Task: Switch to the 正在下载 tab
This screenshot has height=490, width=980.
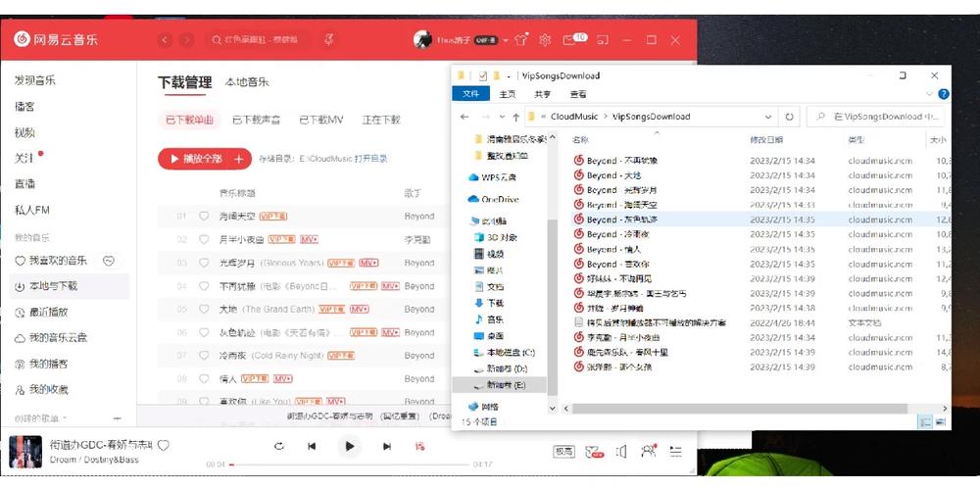Action: pyautogui.click(x=381, y=120)
